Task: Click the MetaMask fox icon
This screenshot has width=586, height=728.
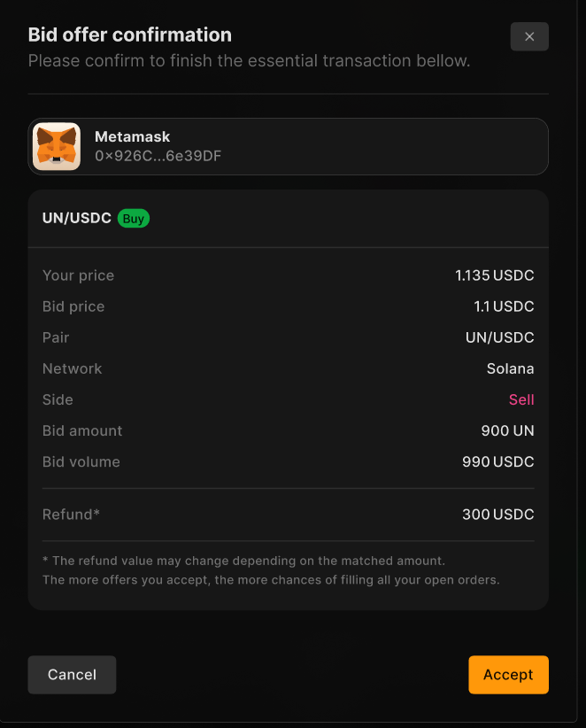Action: click(57, 146)
